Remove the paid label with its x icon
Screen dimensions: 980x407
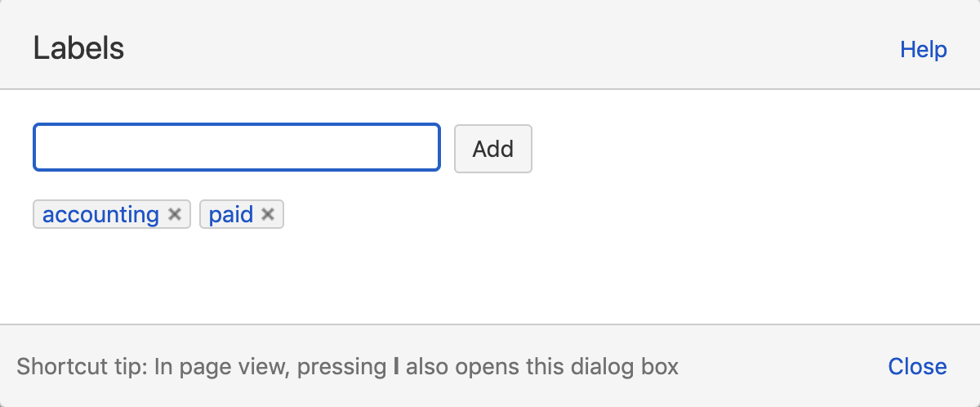pyautogui.click(x=267, y=215)
